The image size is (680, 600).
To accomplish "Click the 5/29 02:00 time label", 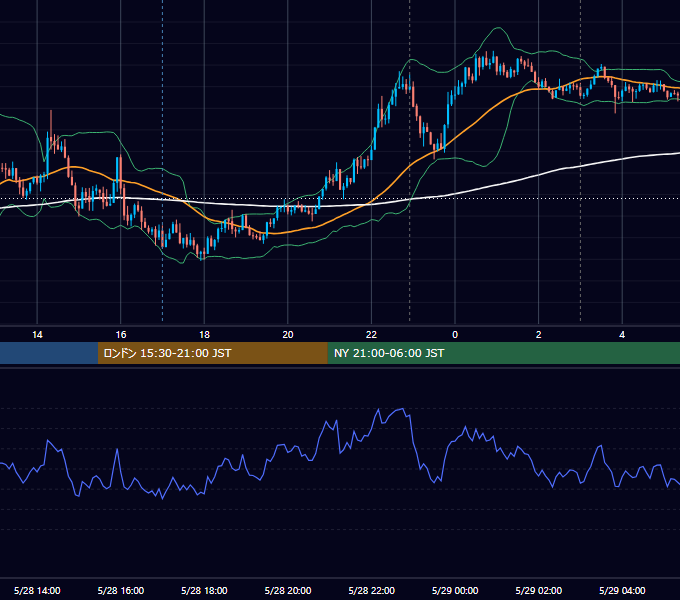I will [x=539, y=590].
